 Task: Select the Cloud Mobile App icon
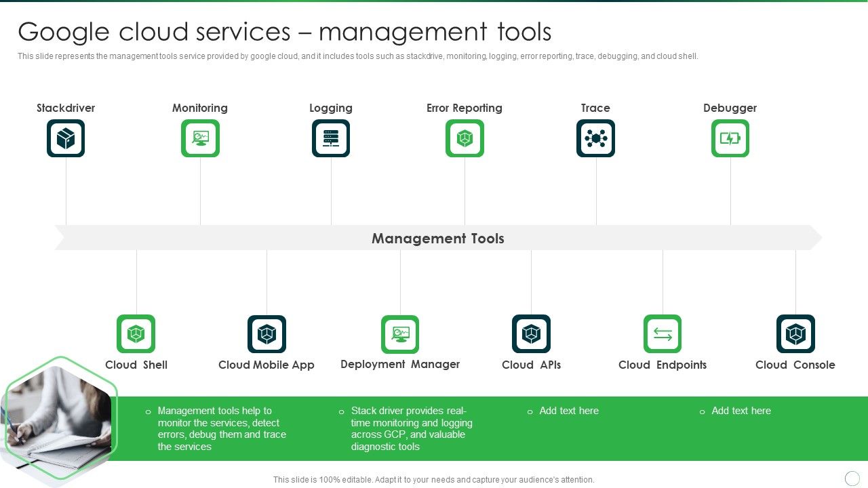pyautogui.click(x=267, y=333)
